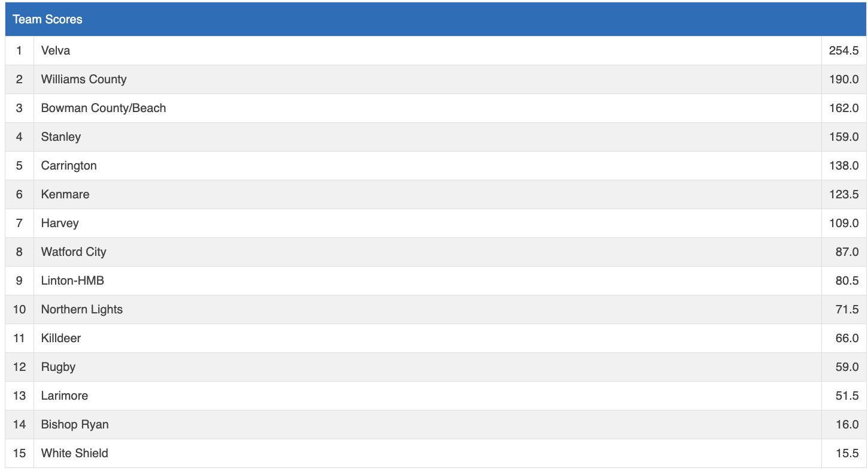
Task: Select the Linton-HMB team name
Action: click(72, 280)
